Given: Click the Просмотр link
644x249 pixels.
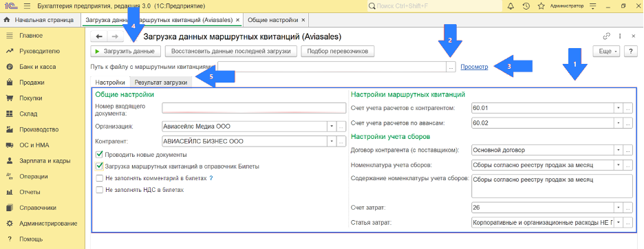Looking at the screenshot, I should click(474, 67).
